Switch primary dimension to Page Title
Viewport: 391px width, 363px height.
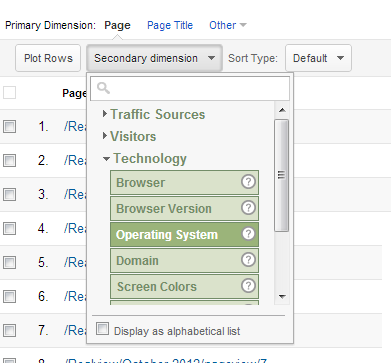(170, 25)
